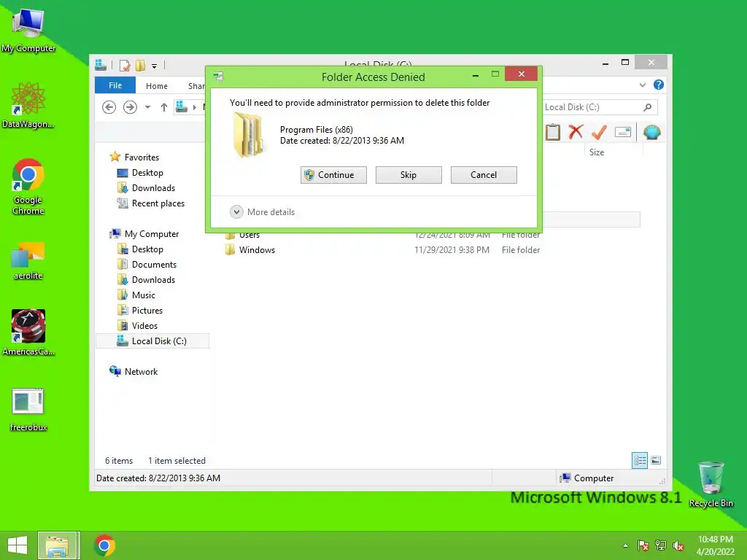Screen dimensions: 747x560
Task: Go forward in Explorer navigation
Action: pyautogui.click(x=130, y=107)
